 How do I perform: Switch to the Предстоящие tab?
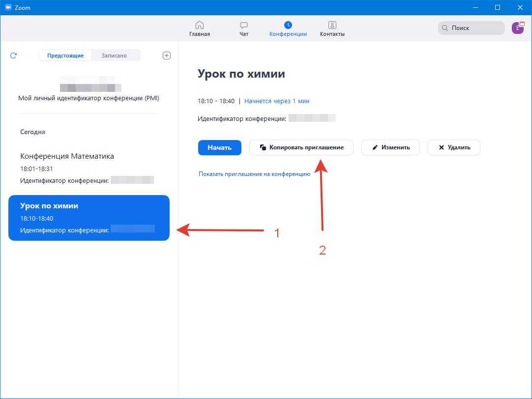click(x=65, y=56)
